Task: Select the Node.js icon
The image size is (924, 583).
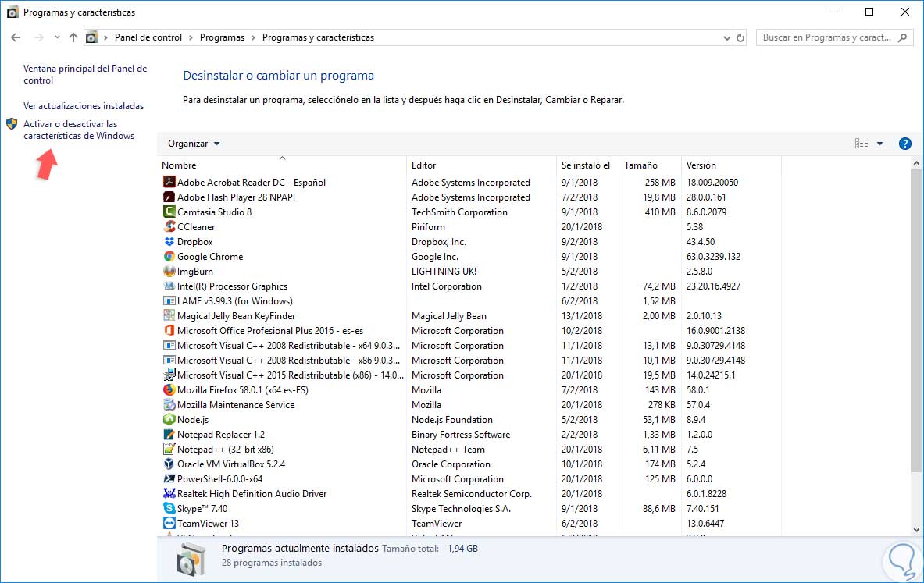Action: tap(169, 419)
